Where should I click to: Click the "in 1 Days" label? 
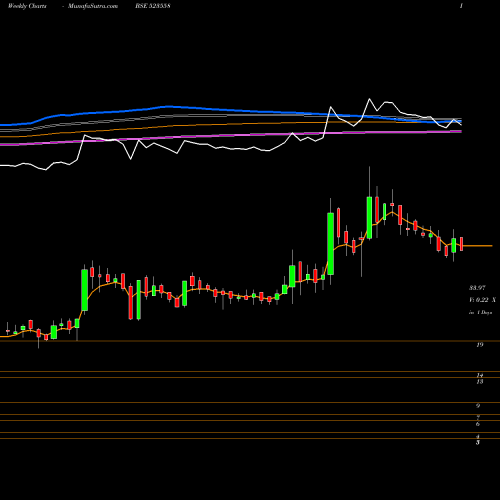click(480, 313)
